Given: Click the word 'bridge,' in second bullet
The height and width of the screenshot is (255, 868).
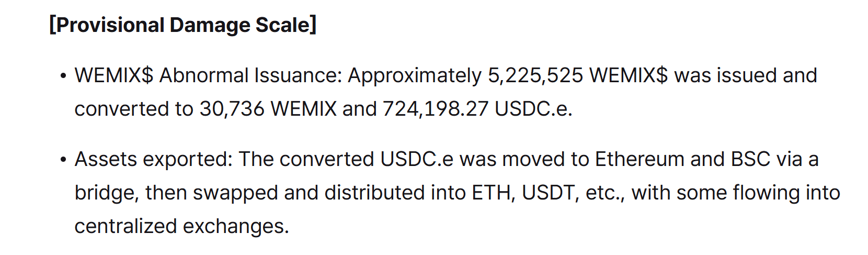Looking at the screenshot, I should pyautogui.click(x=107, y=193).
